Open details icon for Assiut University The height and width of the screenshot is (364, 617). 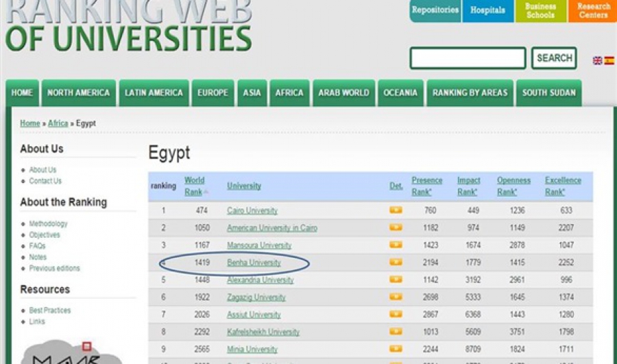(396, 314)
